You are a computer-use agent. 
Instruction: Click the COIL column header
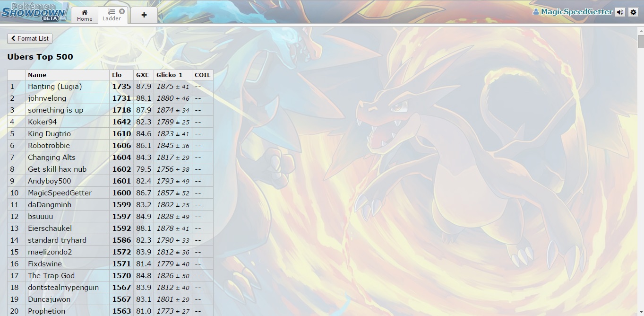[203, 75]
